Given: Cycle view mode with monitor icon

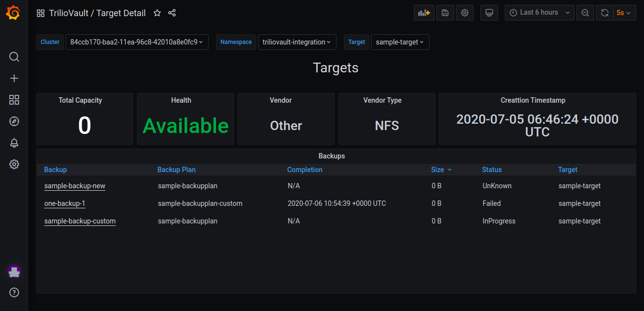Looking at the screenshot, I should tap(489, 13).
